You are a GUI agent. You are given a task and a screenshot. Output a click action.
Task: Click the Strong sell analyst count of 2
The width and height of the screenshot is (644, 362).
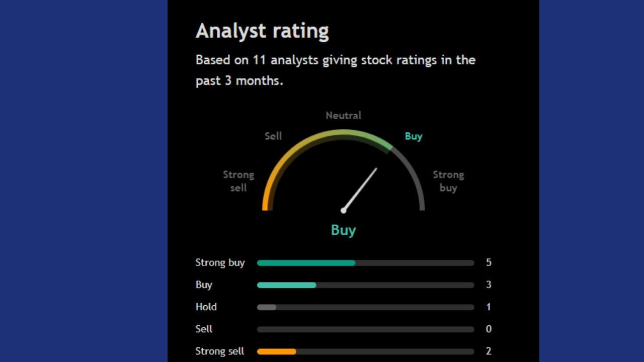click(x=489, y=351)
